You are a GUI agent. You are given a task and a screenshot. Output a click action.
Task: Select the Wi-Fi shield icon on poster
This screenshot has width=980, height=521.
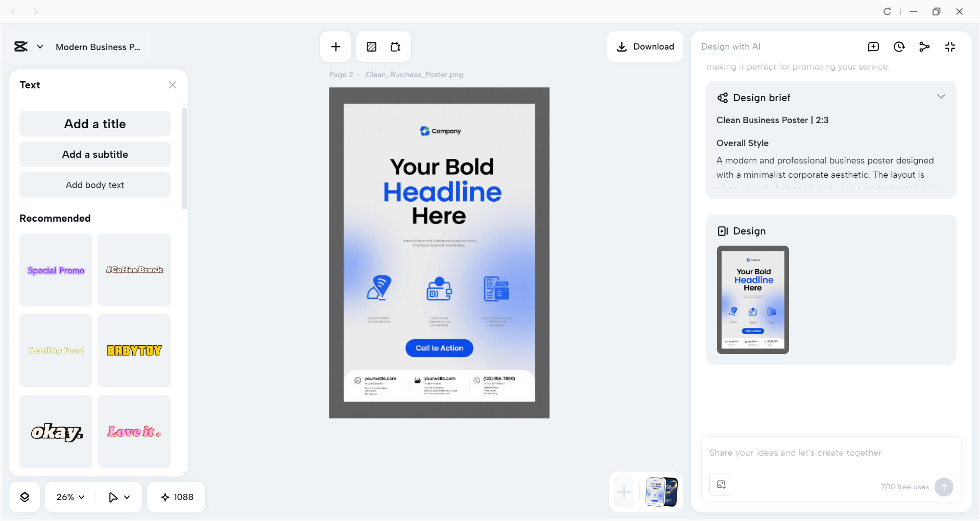[379, 288]
